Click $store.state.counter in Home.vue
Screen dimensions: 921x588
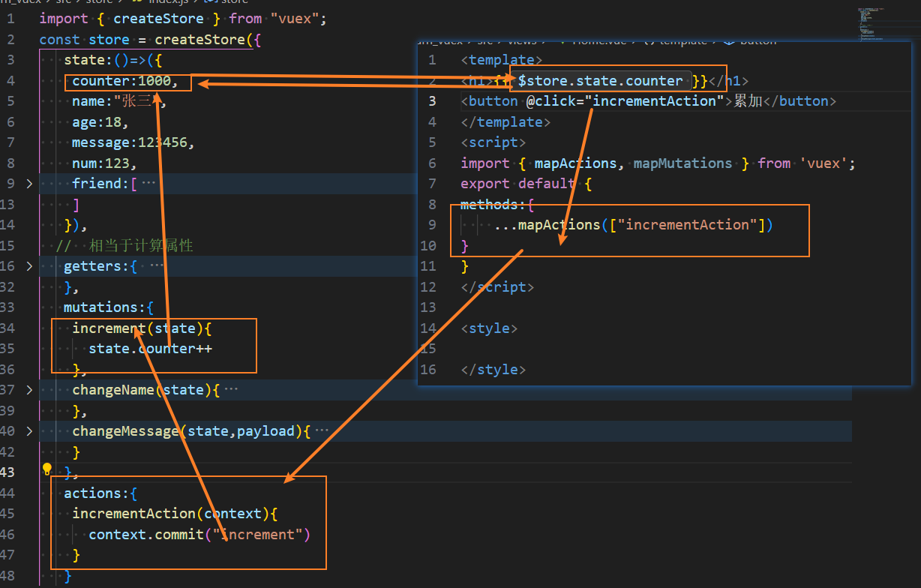coord(600,80)
